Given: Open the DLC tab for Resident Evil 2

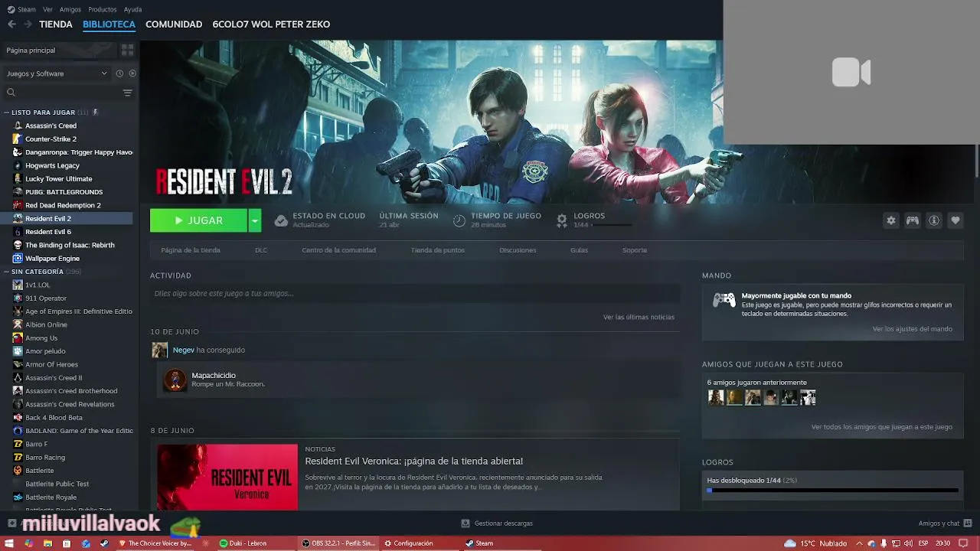Looking at the screenshot, I should [261, 250].
